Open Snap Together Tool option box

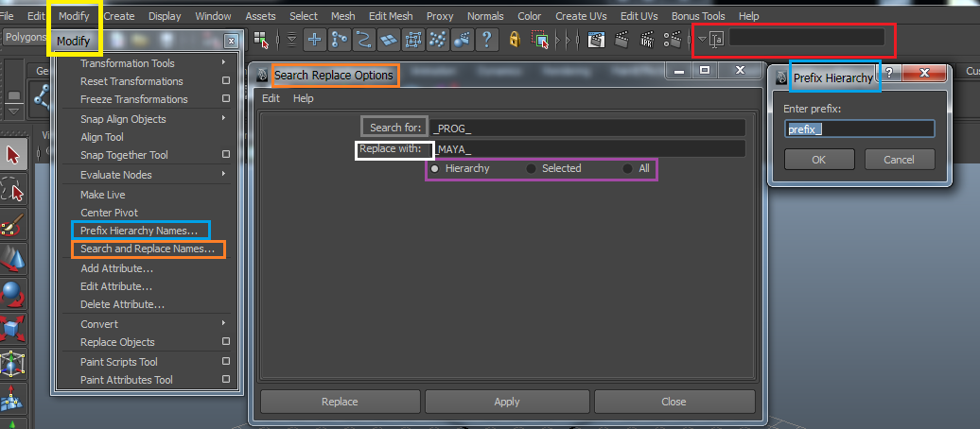pyautogui.click(x=226, y=155)
